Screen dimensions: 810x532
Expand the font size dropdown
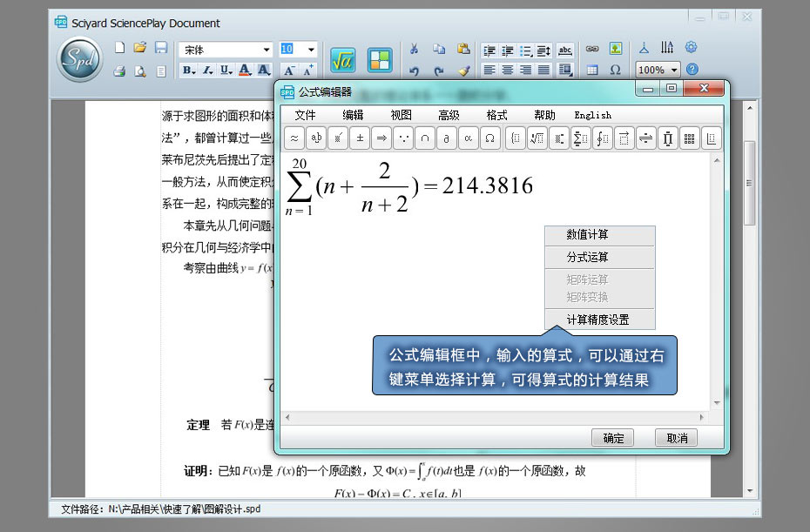click(311, 51)
